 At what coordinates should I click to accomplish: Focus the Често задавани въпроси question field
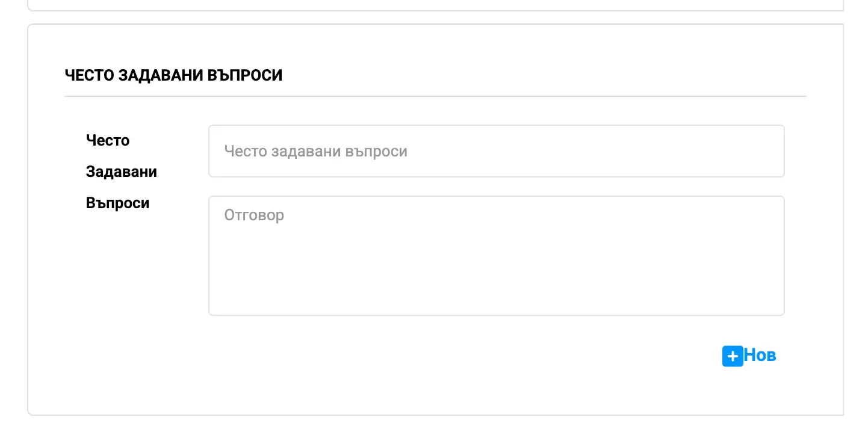[x=496, y=151]
